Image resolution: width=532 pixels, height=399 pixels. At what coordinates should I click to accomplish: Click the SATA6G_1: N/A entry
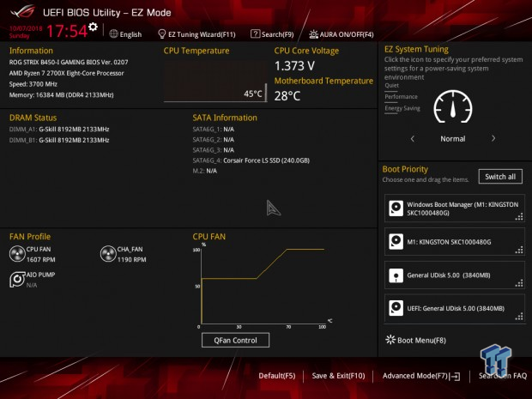214,130
